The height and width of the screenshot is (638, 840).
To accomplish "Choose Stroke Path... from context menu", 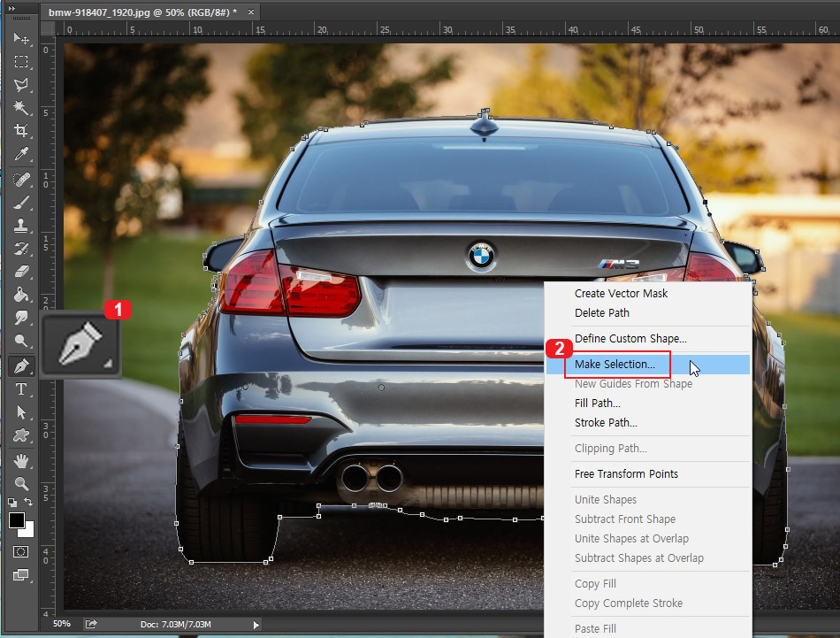I will [x=647, y=422].
